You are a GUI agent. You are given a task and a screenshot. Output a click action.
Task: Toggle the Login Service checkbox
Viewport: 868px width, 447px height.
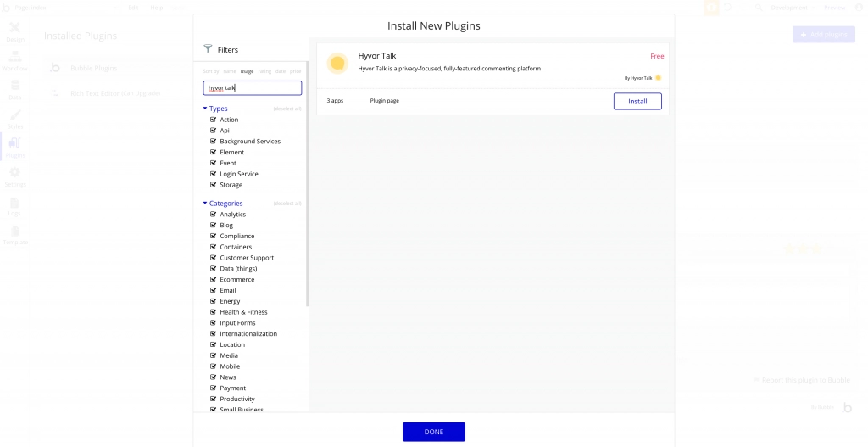pyautogui.click(x=213, y=173)
